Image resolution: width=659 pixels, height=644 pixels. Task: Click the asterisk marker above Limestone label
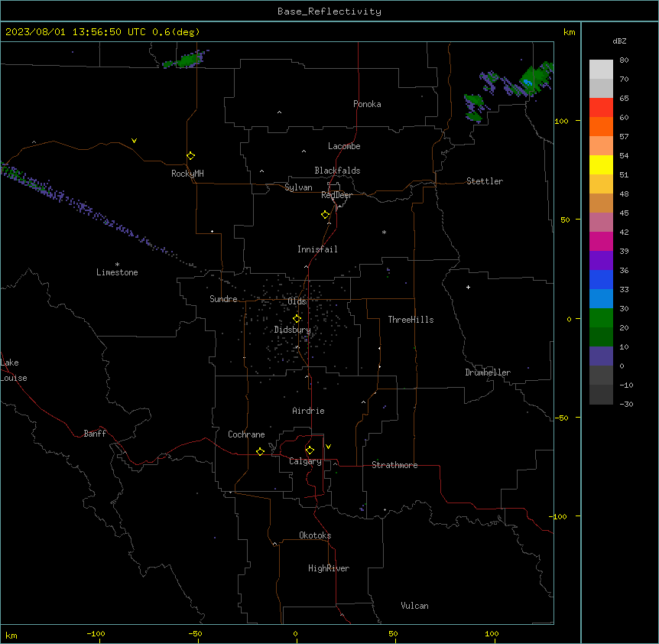(117, 265)
